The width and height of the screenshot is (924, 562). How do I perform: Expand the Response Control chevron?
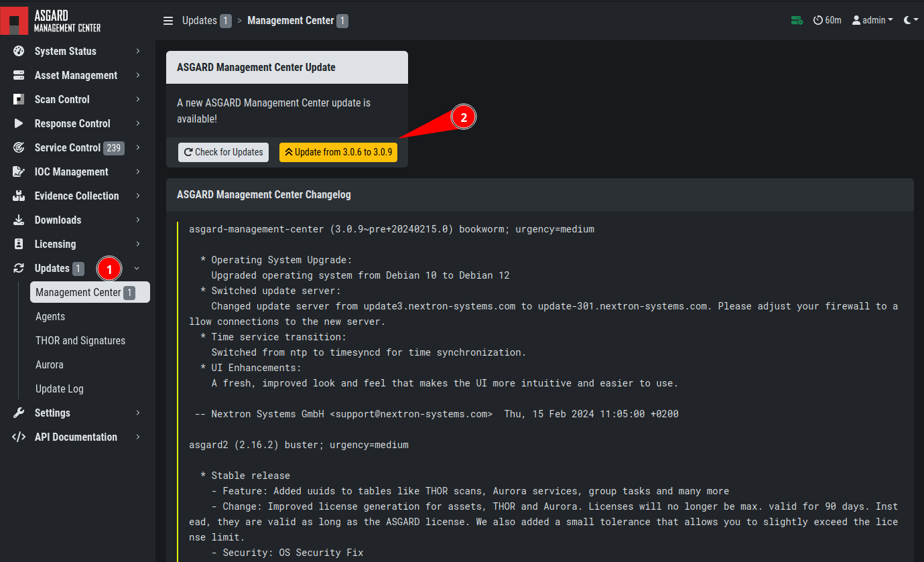click(137, 123)
